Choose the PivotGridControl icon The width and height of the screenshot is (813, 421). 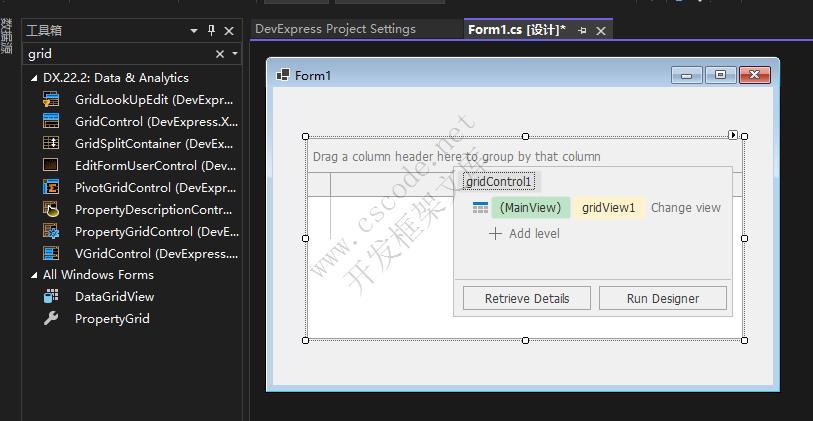51,187
